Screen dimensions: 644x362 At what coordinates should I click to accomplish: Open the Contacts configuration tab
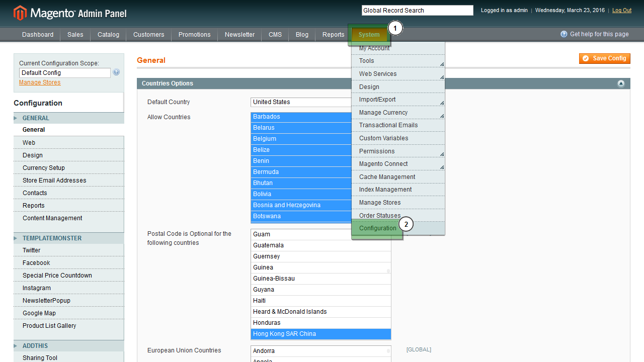pyautogui.click(x=69, y=193)
